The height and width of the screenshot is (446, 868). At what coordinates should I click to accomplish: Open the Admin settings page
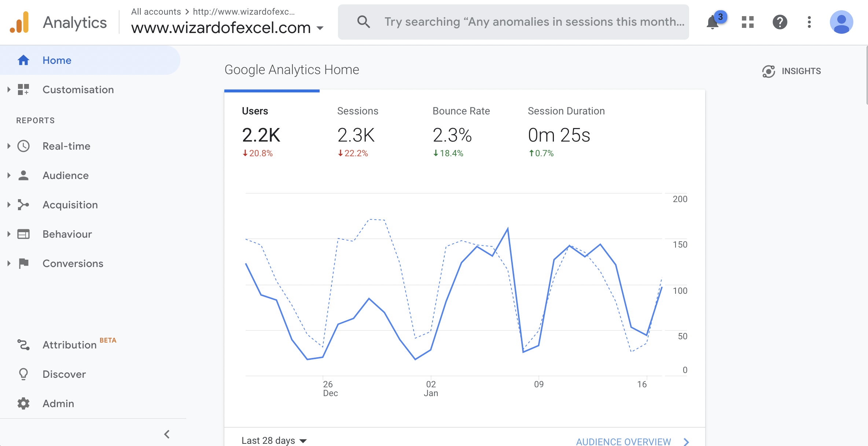pos(58,403)
